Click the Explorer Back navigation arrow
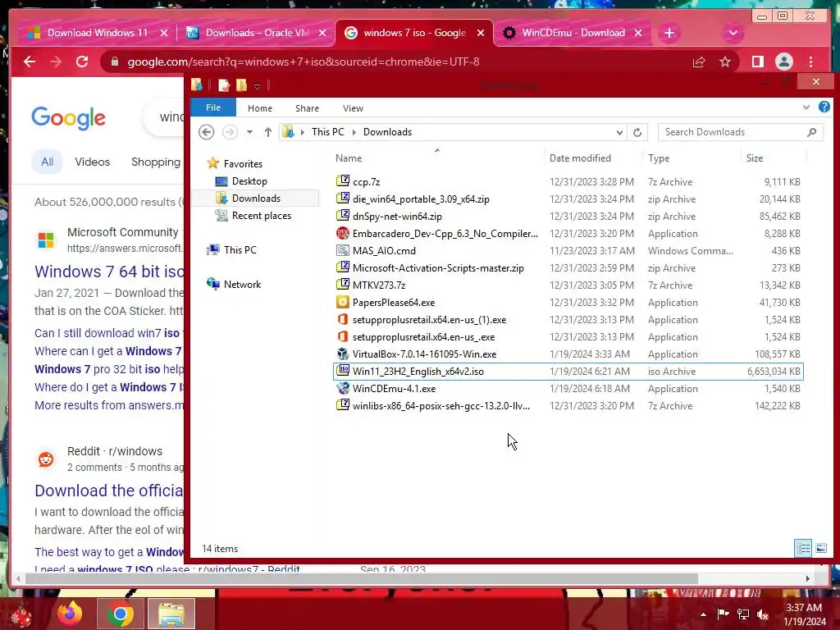This screenshot has height=630, width=840. [206, 132]
